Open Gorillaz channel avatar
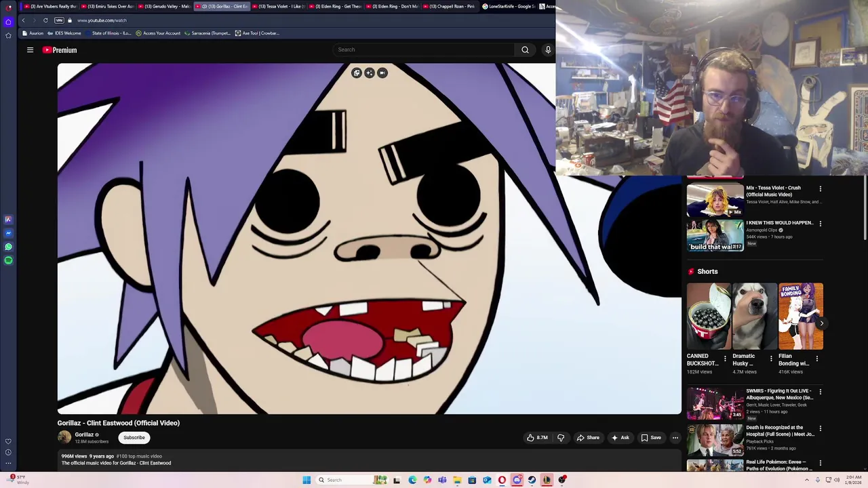The height and width of the screenshot is (488, 868). [64, 437]
